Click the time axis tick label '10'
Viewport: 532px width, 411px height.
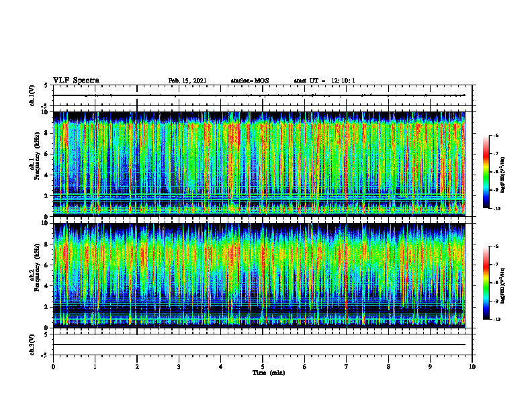click(472, 367)
